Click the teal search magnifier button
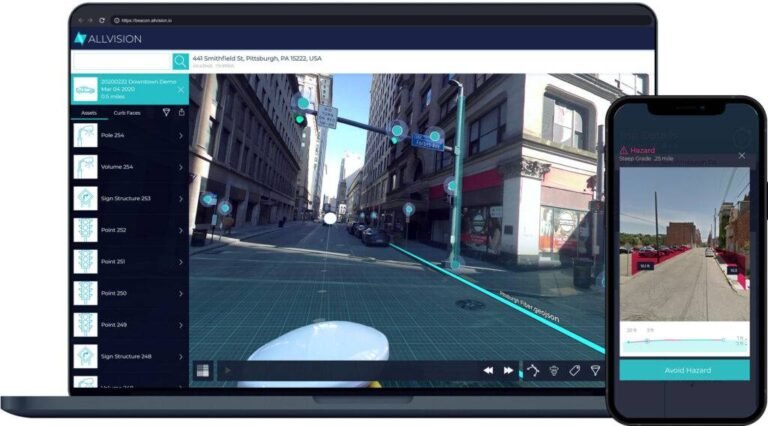This screenshot has width=768, height=426. (x=180, y=61)
